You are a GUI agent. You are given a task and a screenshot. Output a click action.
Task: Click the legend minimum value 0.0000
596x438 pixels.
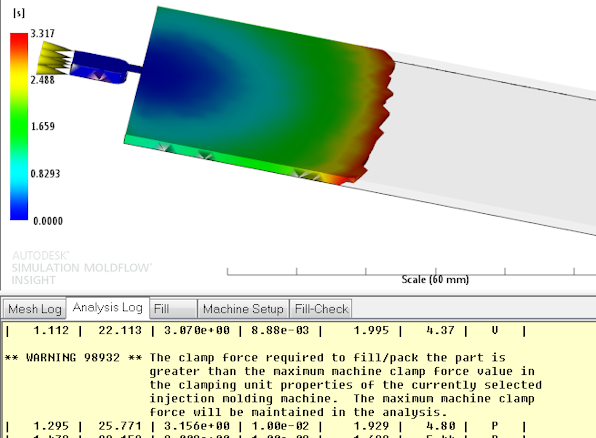[x=48, y=221]
